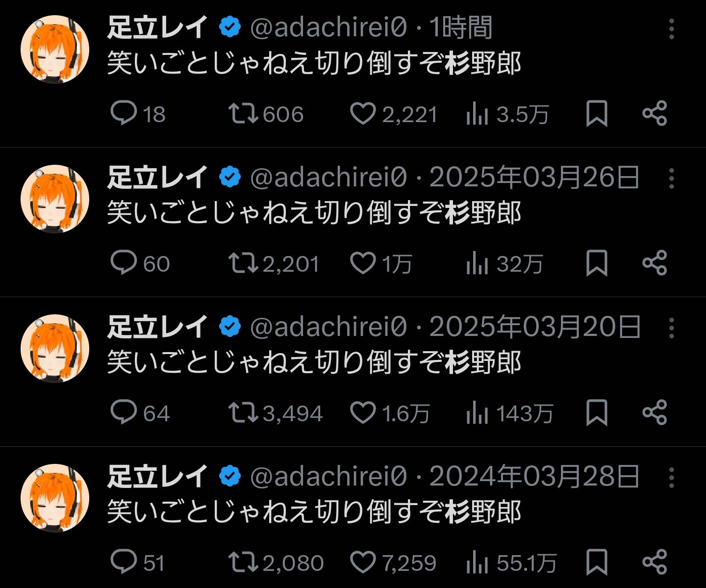Open the 2025年03月26日 timestamp link
The height and width of the screenshot is (588, 706).
534,178
